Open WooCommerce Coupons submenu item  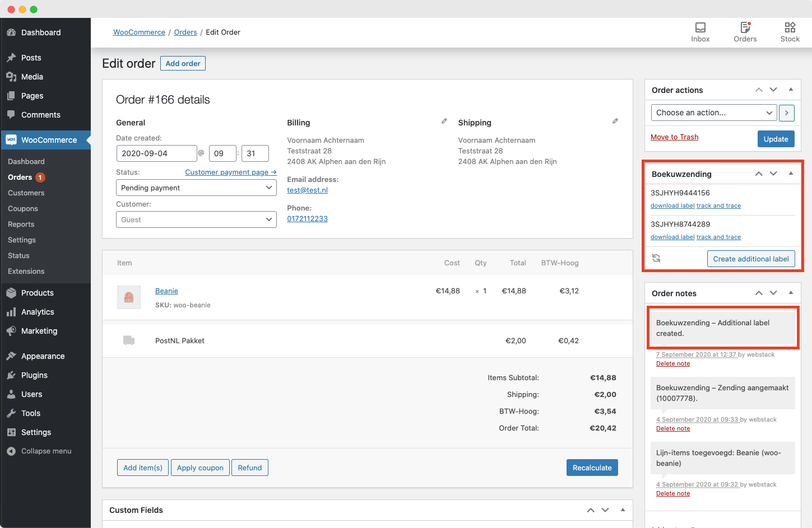tap(23, 208)
